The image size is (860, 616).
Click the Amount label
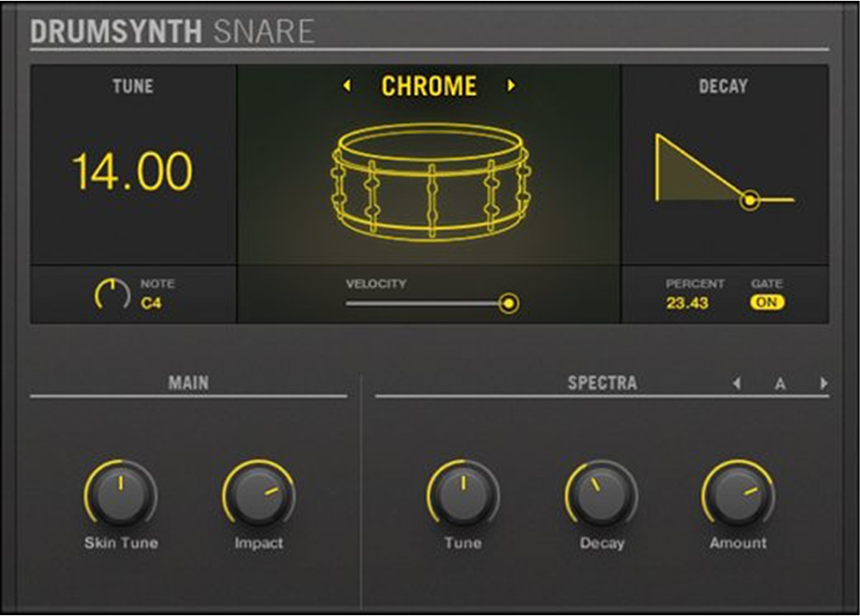(x=738, y=542)
